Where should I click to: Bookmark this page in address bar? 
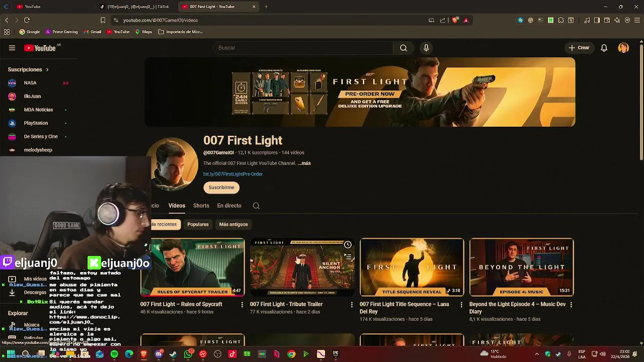tap(103, 20)
